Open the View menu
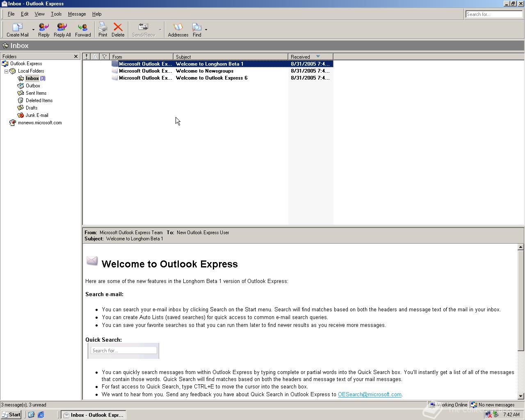Image resolution: width=525 pixels, height=420 pixels. coord(39,14)
